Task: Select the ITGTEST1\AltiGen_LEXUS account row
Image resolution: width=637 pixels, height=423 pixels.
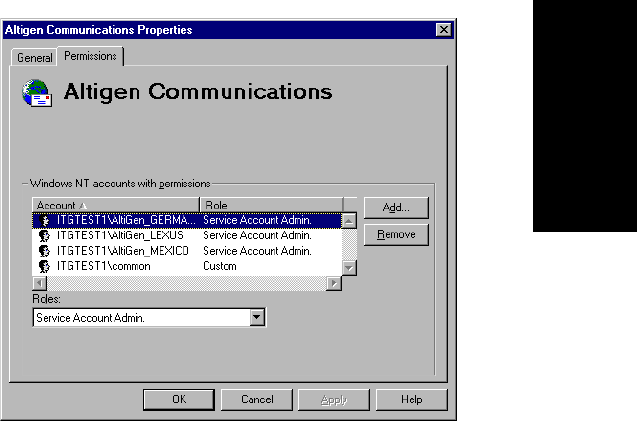Action: (x=187, y=236)
